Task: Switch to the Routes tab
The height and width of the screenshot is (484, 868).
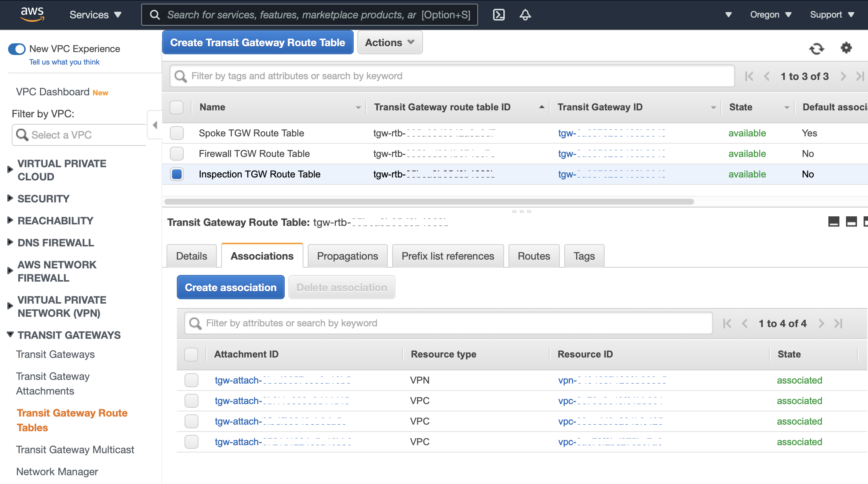Action: 534,256
